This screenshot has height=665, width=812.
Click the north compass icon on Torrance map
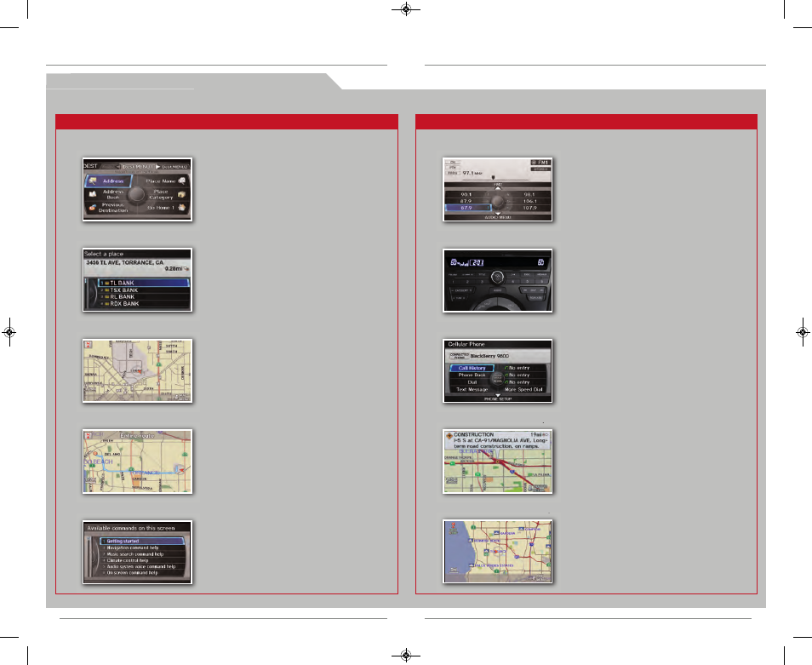pos(88,344)
